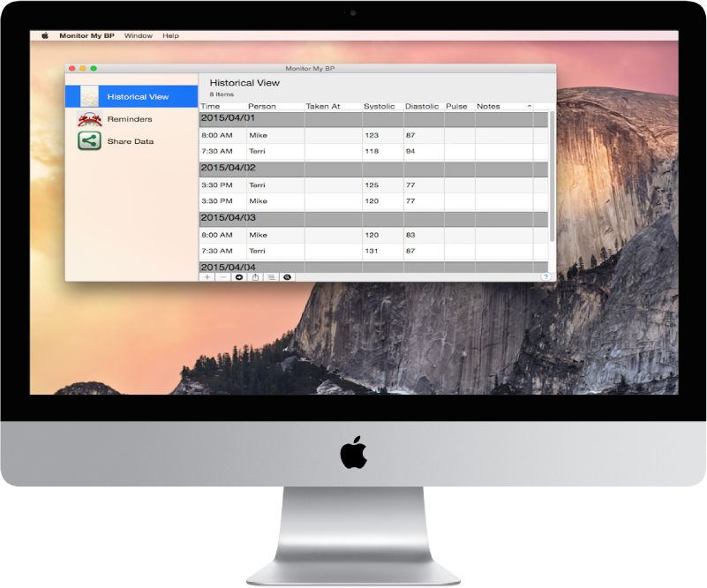Sort by the Diastolic column header
The width and height of the screenshot is (707, 588).
tap(424, 107)
